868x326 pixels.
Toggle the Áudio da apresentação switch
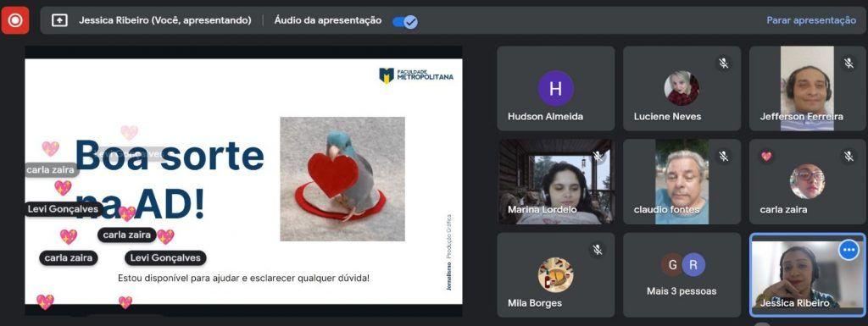pyautogui.click(x=404, y=21)
